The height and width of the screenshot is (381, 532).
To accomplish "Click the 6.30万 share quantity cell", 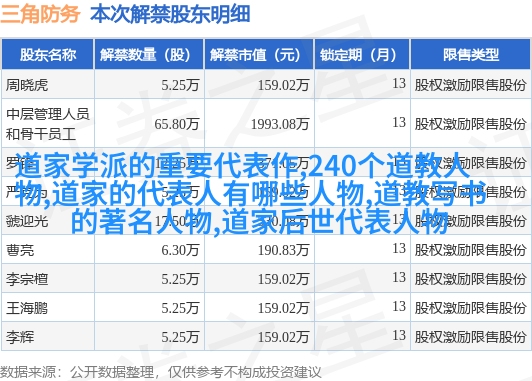I will (x=180, y=250).
